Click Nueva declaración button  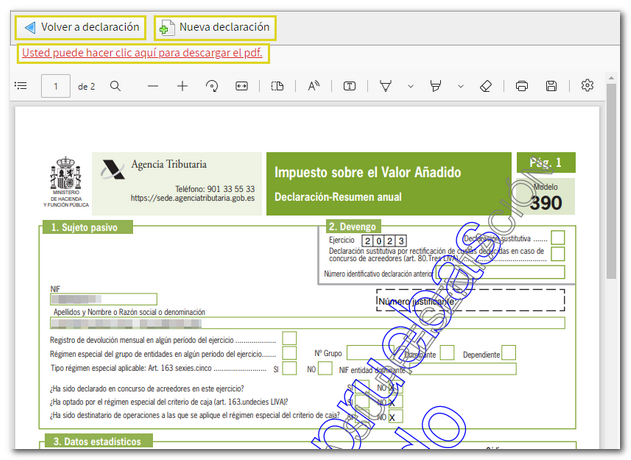pos(214,27)
